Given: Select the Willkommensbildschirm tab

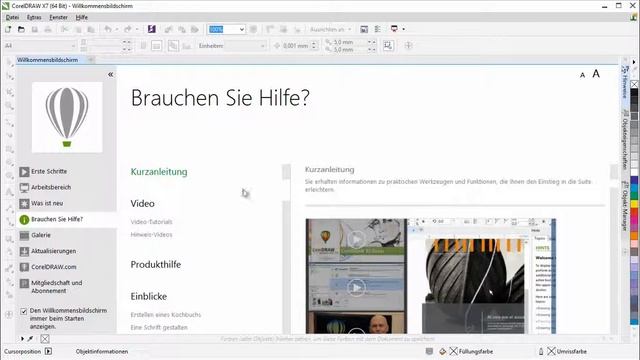Looking at the screenshot, I should click(x=47, y=60).
